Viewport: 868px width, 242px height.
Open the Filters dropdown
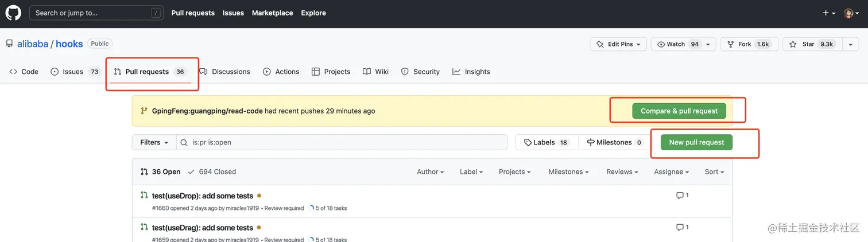154,142
